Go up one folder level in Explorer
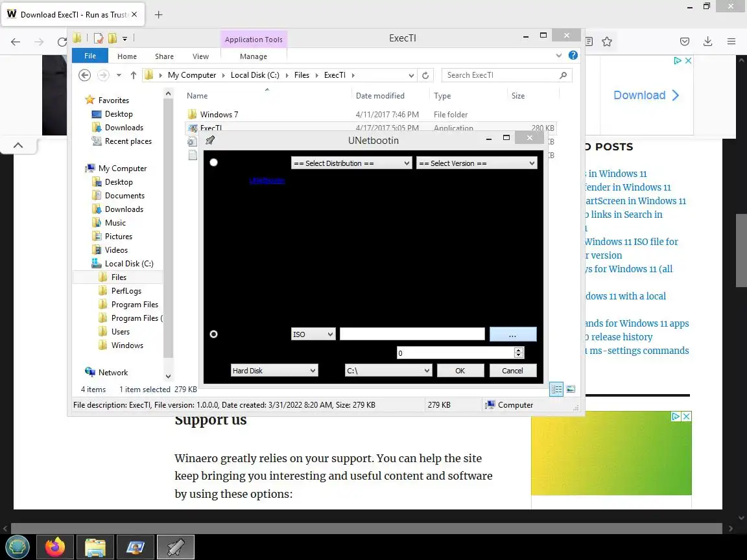 pos(134,75)
